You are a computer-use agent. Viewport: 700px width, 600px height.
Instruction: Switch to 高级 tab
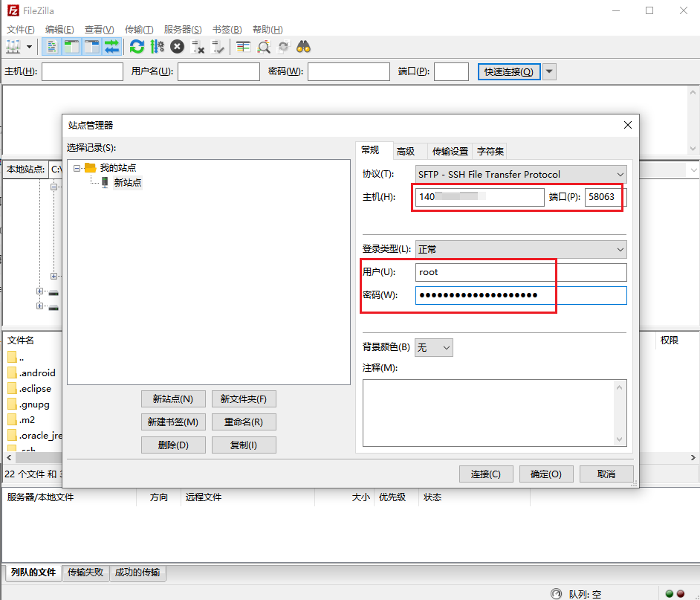[405, 152]
